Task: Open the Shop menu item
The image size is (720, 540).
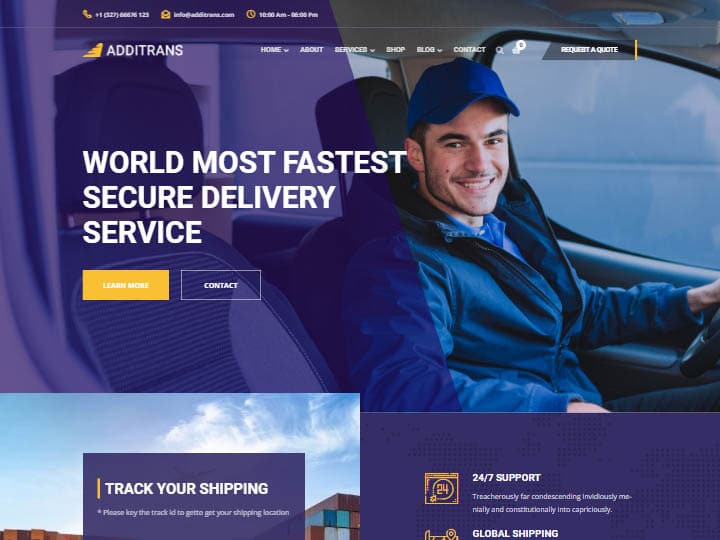Action: pos(395,50)
